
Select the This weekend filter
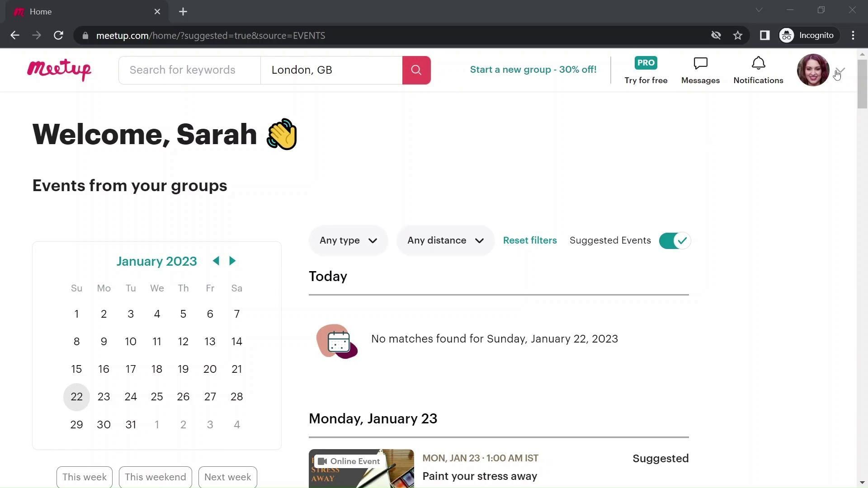(155, 477)
